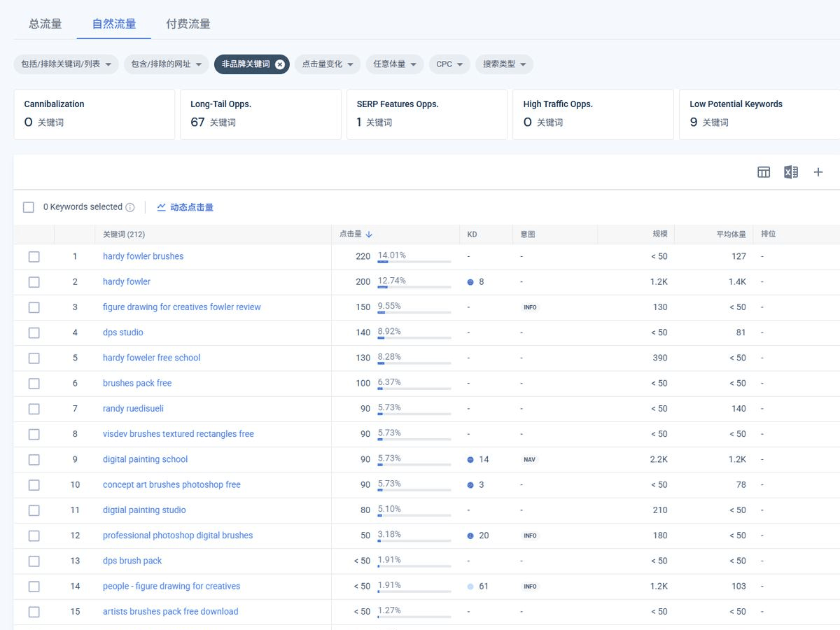Screen dimensions: 840x630
Task: Toggle the select-all keywords checkbox
Action: click(29, 207)
